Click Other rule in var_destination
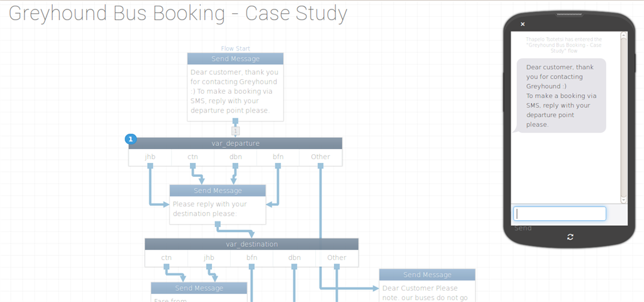The height and width of the screenshot is (302, 644). pyautogui.click(x=337, y=257)
